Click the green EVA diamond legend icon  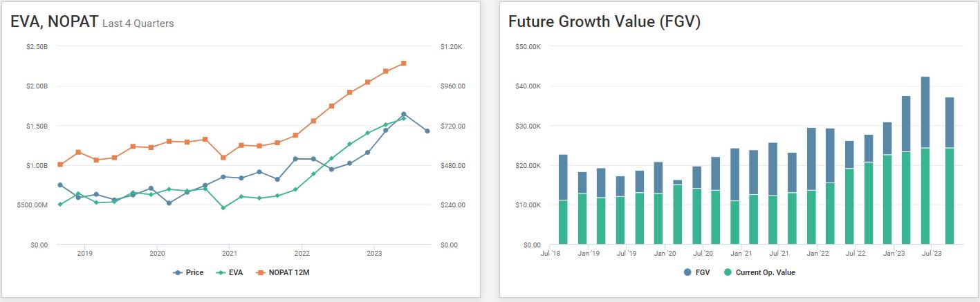coord(219,272)
